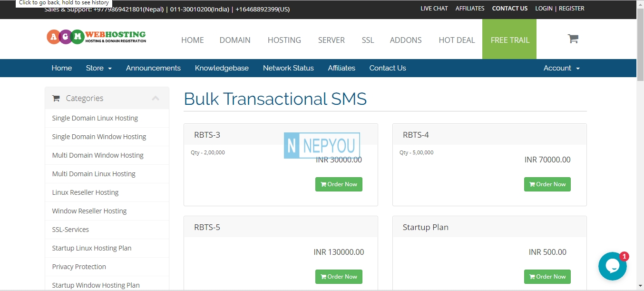Click the AGM Webhosting logo
Image resolution: width=644 pixels, height=291 pixels.
point(96,37)
